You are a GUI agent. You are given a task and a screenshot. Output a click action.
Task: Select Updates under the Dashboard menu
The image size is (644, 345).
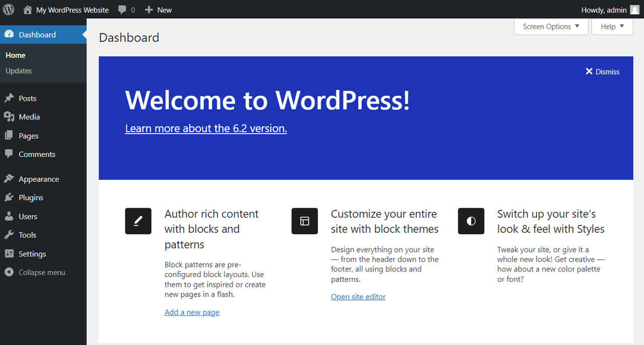tap(19, 70)
